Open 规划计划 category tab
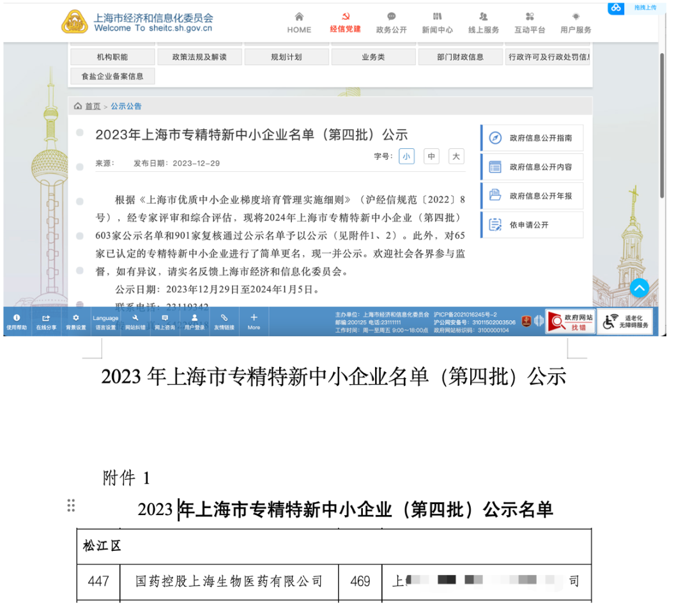The image size is (690, 616). click(x=286, y=57)
